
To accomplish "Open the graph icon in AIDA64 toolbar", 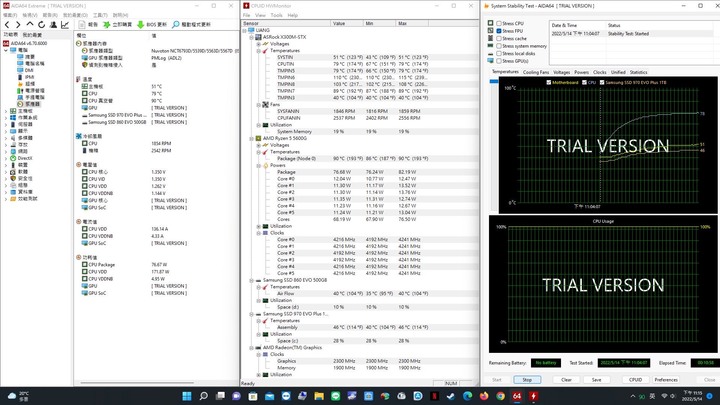I will point(65,25).
